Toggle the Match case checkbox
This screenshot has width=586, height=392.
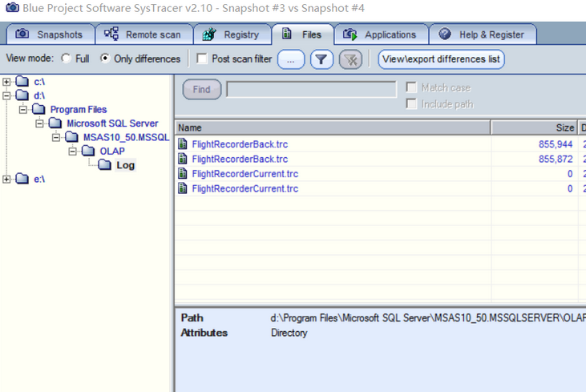coord(411,87)
